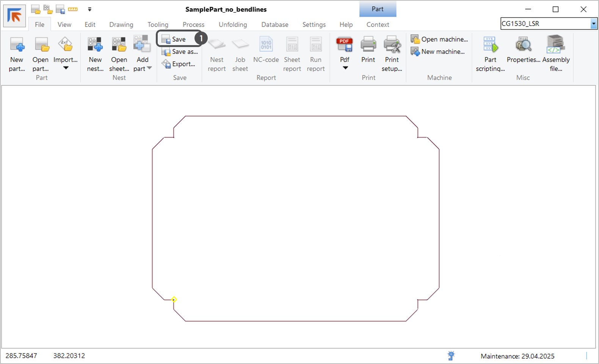Open part Properties
599x364 pixels.
[523, 45]
